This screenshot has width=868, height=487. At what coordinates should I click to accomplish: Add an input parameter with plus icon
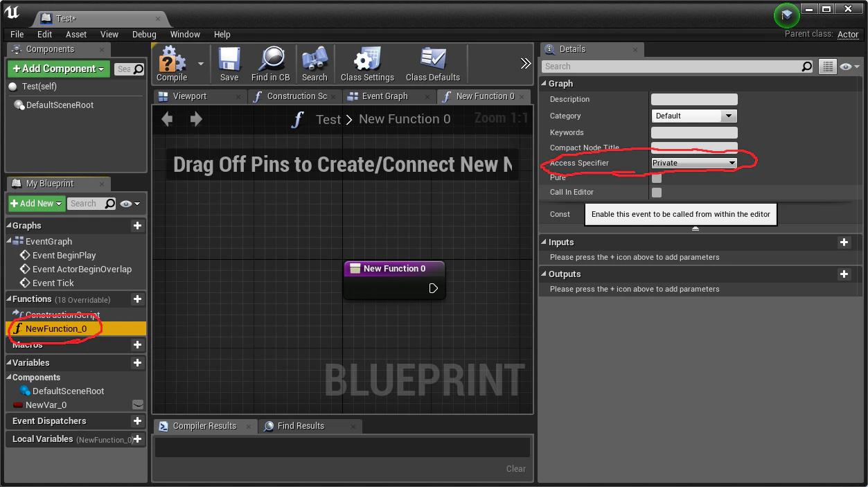pyautogui.click(x=844, y=242)
